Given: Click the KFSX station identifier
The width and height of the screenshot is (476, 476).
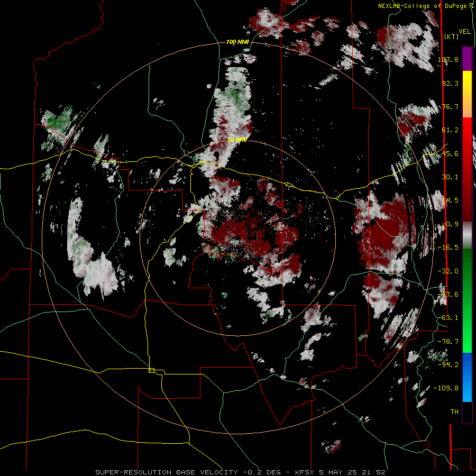Looking at the screenshot, I should (306, 472).
